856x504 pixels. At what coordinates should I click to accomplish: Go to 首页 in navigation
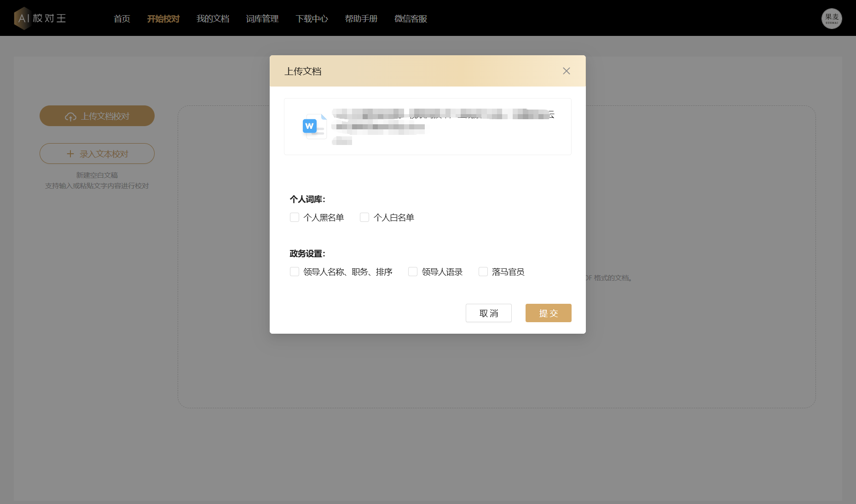tap(122, 19)
